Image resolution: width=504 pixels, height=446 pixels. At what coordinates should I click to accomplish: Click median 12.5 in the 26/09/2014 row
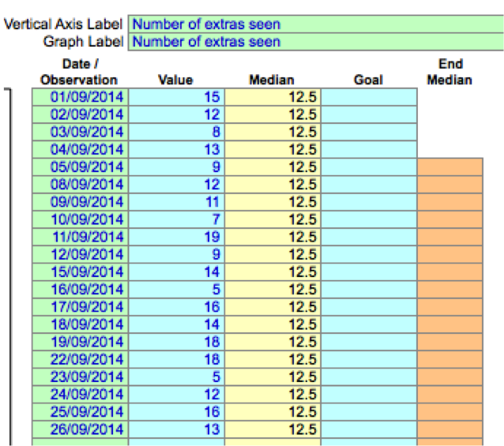273,429
